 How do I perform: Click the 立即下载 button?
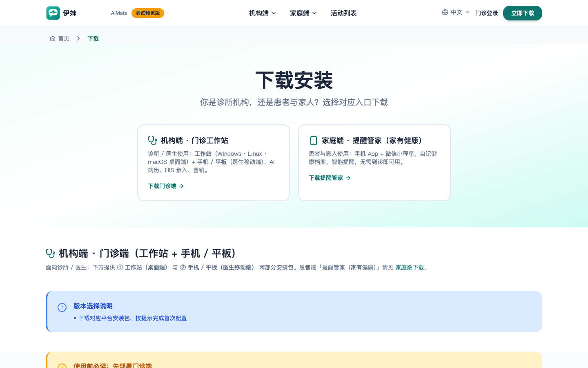click(x=523, y=13)
